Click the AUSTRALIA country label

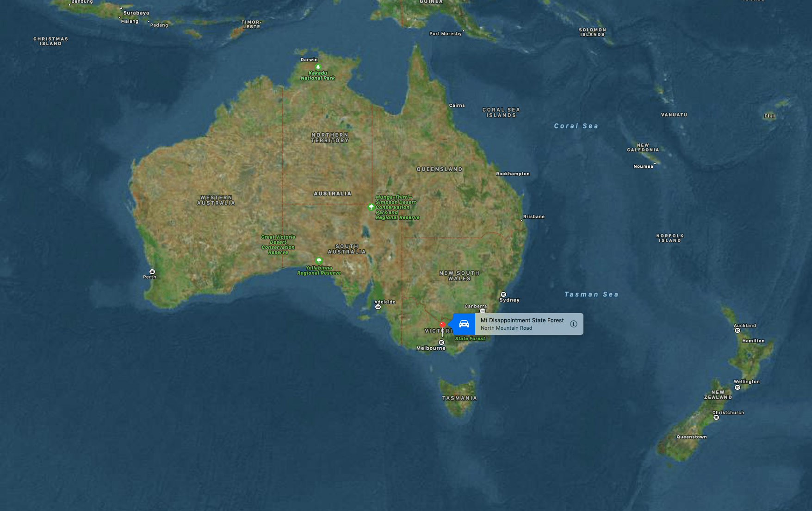coord(333,194)
